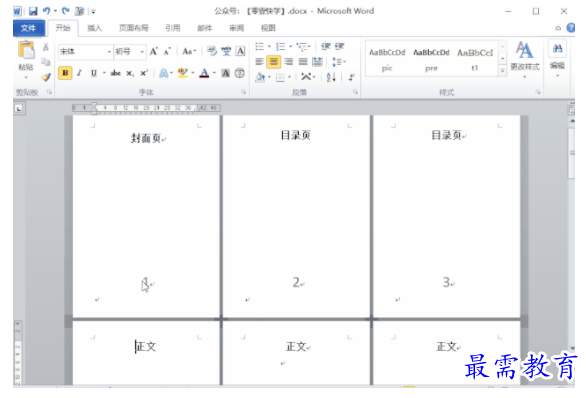Open the Font dialog launcher
This screenshot has width=586, height=398.
click(243, 92)
